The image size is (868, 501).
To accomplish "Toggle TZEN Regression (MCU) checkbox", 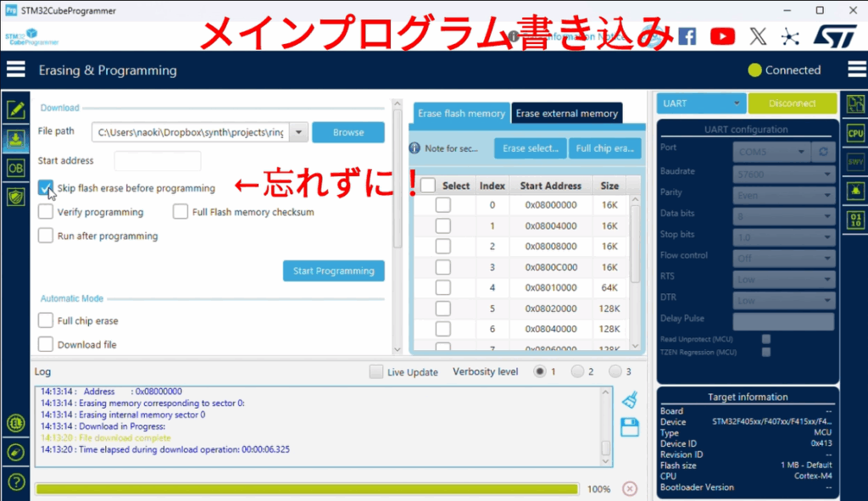I will [x=766, y=352].
